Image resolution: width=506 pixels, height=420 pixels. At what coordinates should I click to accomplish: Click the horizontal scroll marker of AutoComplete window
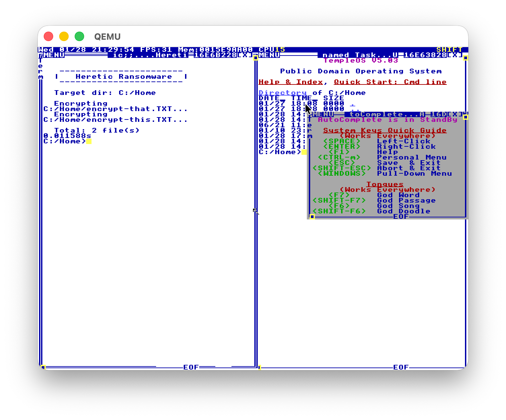312,217
